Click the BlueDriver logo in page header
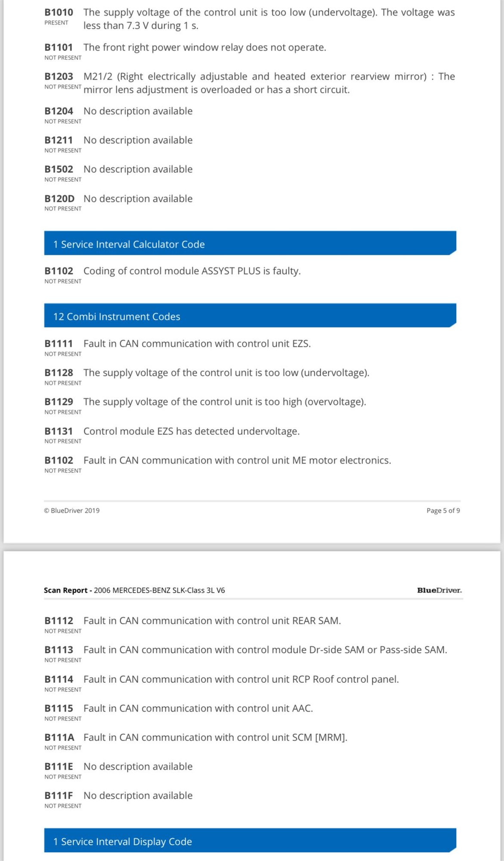504x861 pixels. pos(439,590)
